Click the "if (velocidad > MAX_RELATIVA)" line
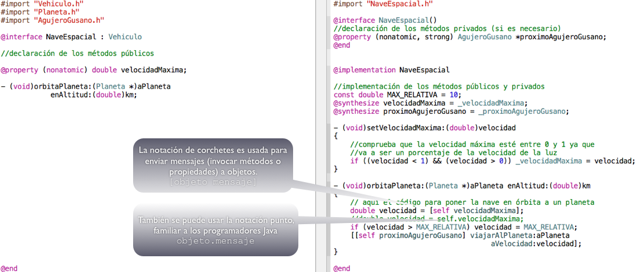Screen dimensions: 644x272 (x=464, y=227)
